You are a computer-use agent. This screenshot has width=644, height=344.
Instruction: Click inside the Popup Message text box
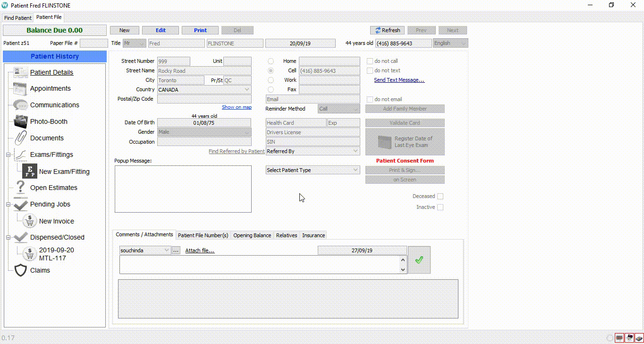[x=183, y=189]
